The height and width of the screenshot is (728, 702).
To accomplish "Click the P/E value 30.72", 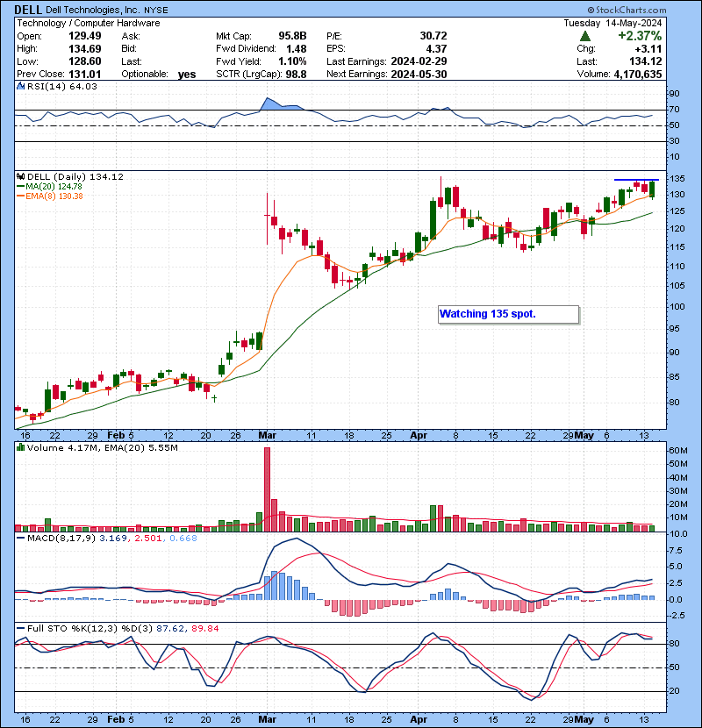I will point(433,36).
